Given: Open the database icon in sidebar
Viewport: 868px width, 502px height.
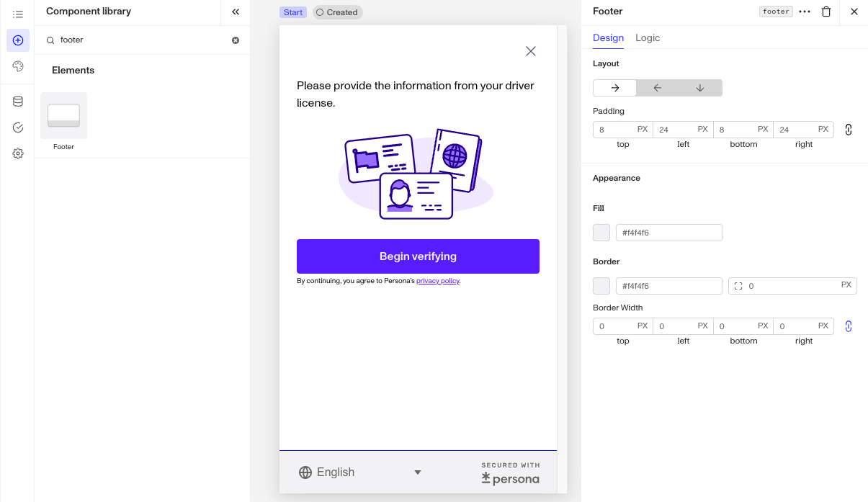Looking at the screenshot, I should pyautogui.click(x=18, y=102).
